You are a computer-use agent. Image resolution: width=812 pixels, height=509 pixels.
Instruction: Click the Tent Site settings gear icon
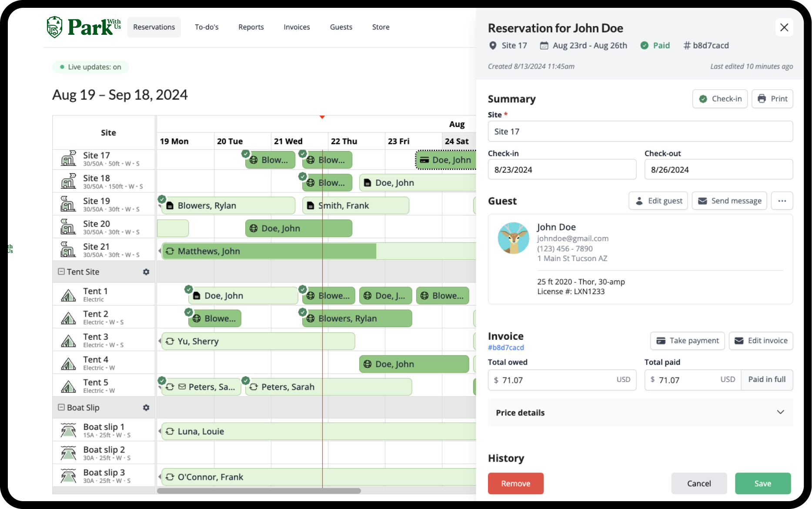(x=146, y=272)
